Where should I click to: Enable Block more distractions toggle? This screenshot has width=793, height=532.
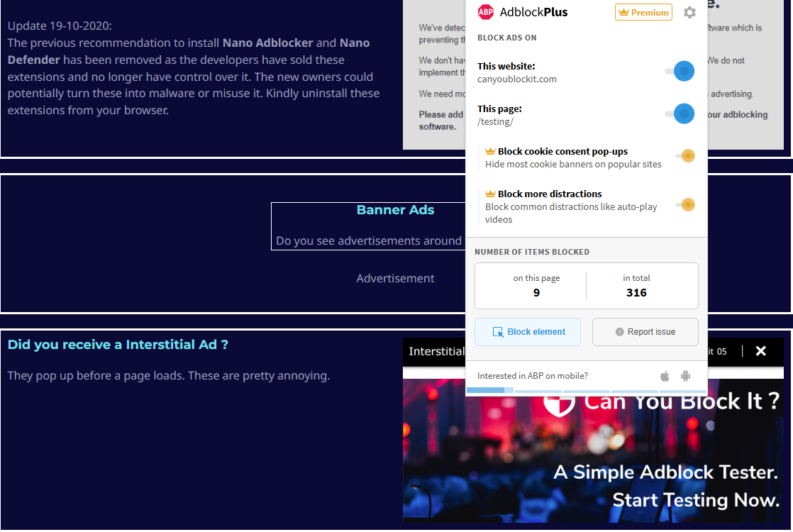[686, 205]
